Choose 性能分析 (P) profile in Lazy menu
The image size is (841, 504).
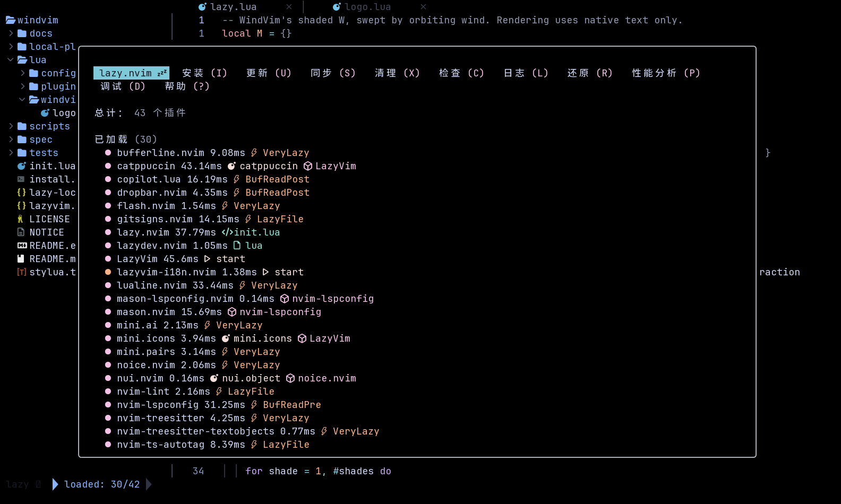(666, 73)
